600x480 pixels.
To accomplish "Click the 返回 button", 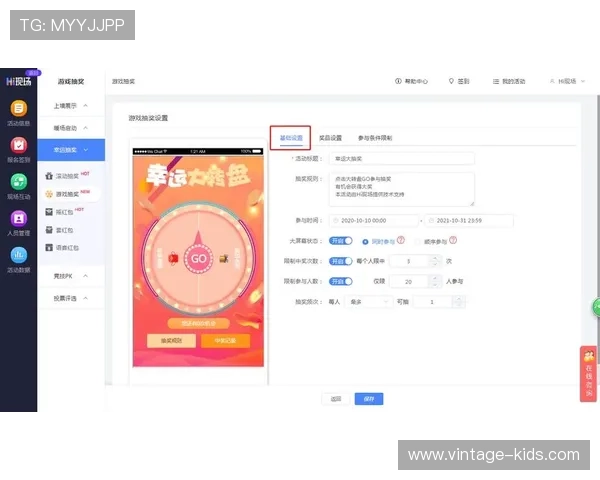I will (336, 399).
